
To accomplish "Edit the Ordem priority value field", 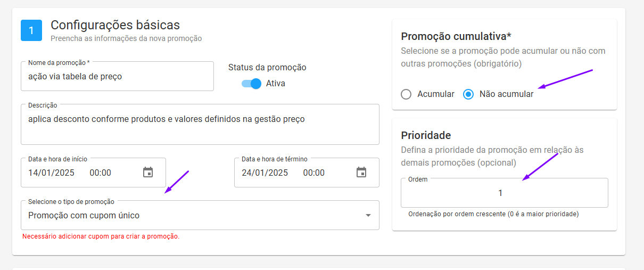I will [x=505, y=193].
